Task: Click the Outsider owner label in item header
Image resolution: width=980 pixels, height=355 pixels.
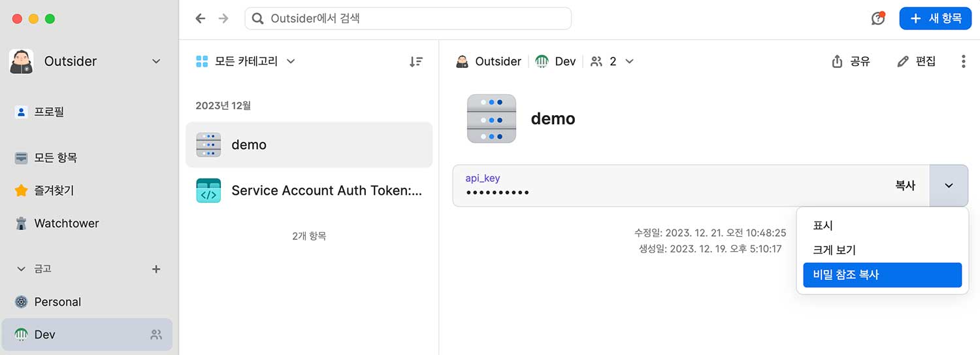Action: (489, 61)
